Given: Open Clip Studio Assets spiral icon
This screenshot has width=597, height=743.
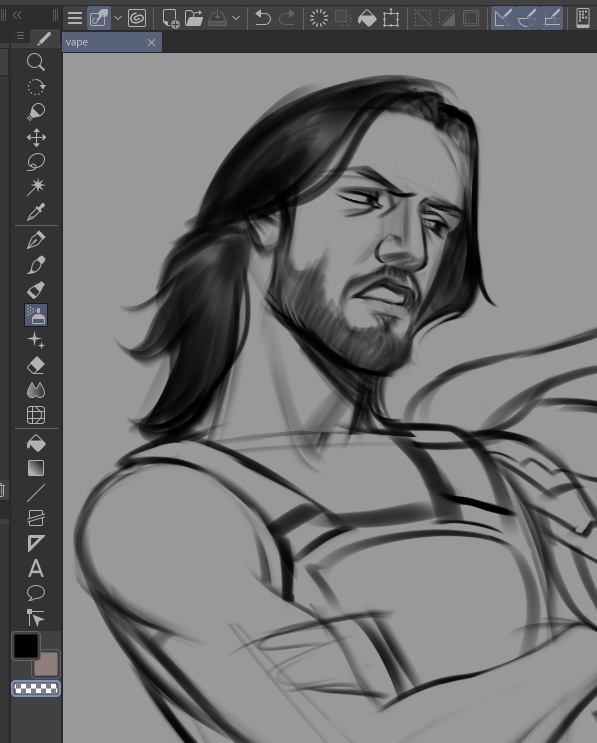Looking at the screenshot, I should [137, 18].
